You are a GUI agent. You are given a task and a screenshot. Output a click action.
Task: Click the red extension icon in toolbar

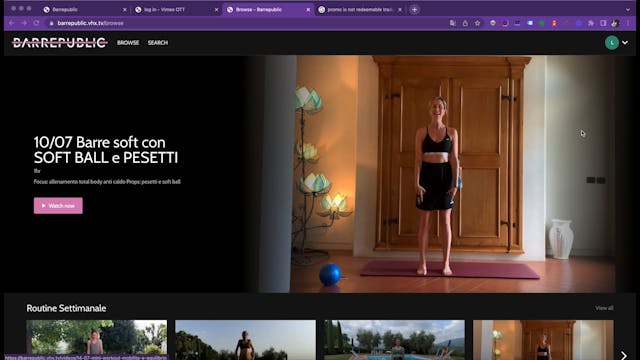554,23
